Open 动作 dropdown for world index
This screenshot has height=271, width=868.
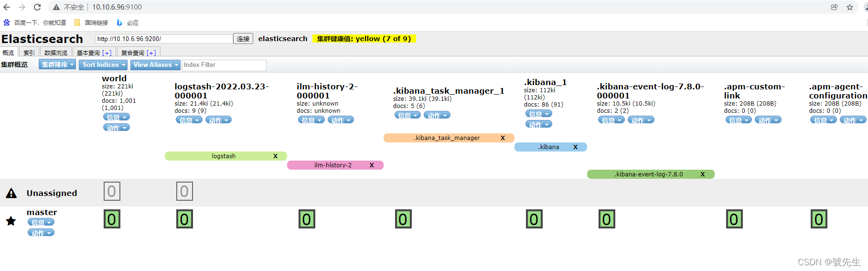[x=117, y=128]
